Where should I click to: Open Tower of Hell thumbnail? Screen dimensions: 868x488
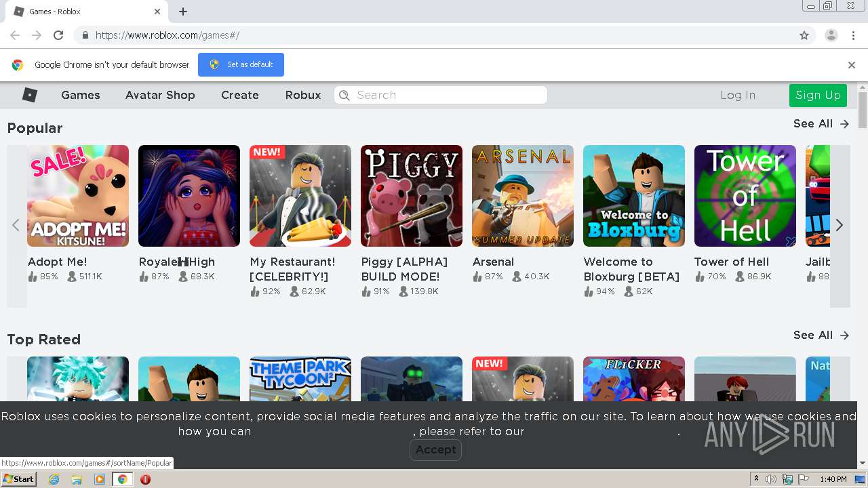pos(745,196)
